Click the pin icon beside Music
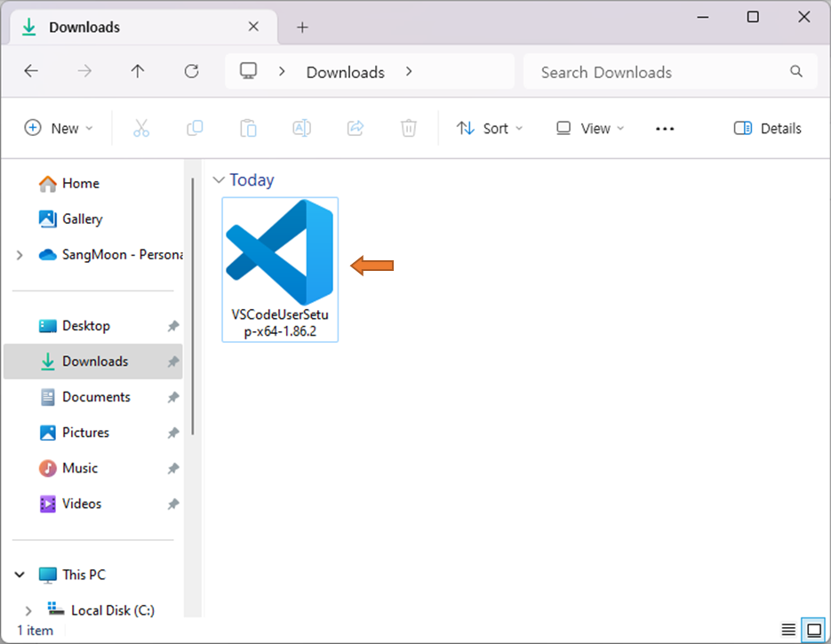 click(x=173, y=468)
